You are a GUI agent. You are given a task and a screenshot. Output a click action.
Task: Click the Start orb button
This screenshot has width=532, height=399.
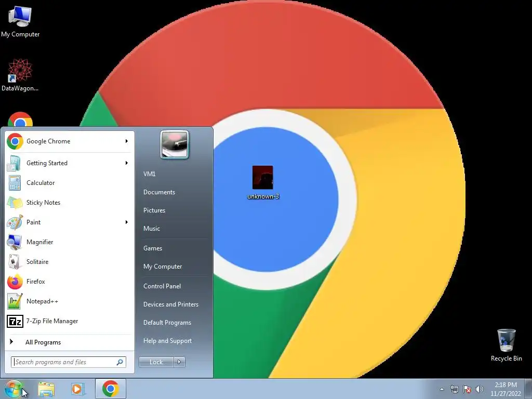(x=14, y=389)
